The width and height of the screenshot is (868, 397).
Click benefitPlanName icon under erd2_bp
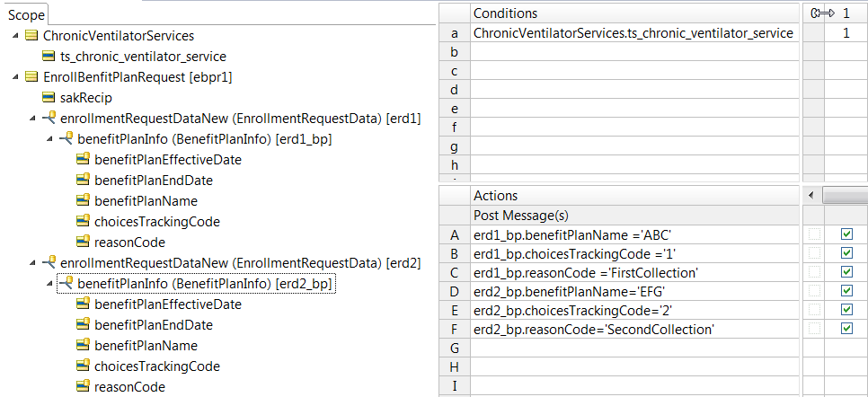[x=83, y=344]
